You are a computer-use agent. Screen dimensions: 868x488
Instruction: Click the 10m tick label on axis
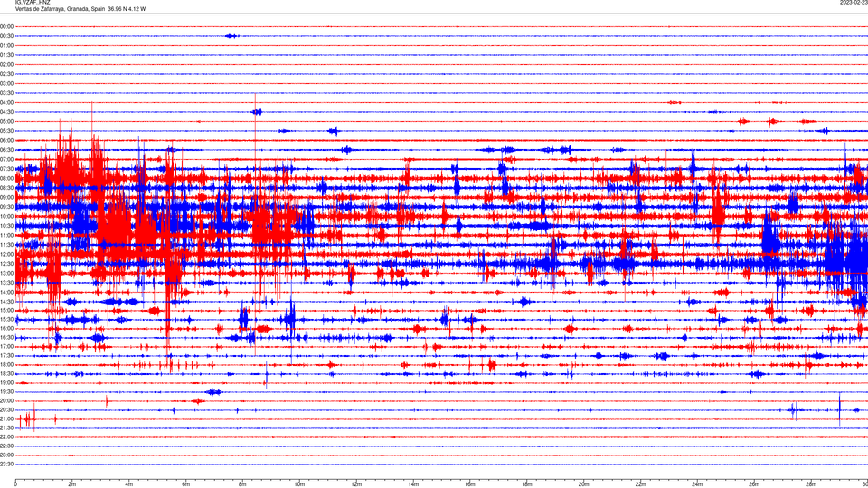point(299,484)
